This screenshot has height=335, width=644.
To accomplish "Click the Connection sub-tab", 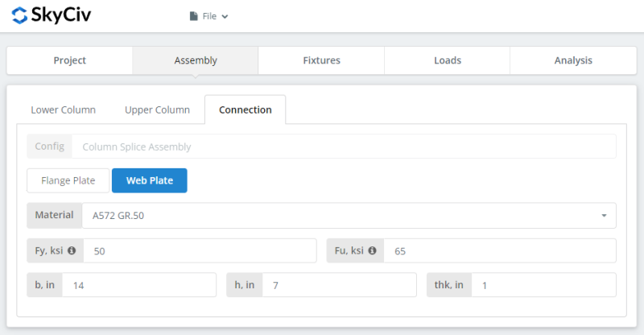I will tap(245, 110).
